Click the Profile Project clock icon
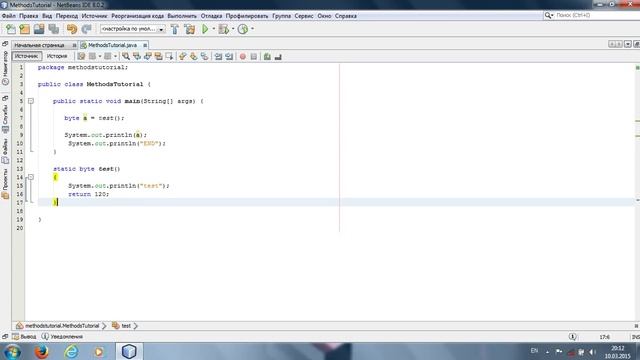Image resolution: width=640 pixels, height=360 pixels. pos(243,29)
